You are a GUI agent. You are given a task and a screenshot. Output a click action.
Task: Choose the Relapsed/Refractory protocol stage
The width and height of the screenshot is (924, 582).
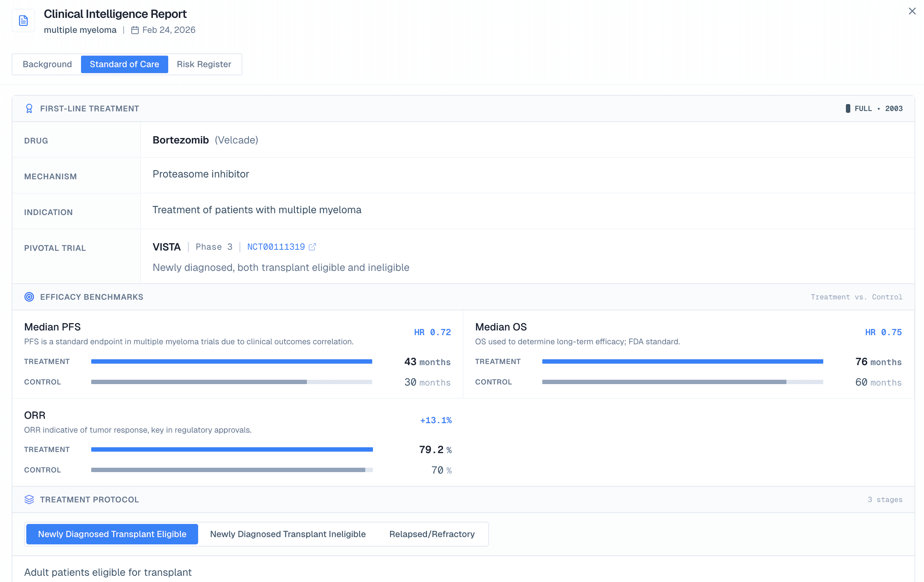(432, 534)
